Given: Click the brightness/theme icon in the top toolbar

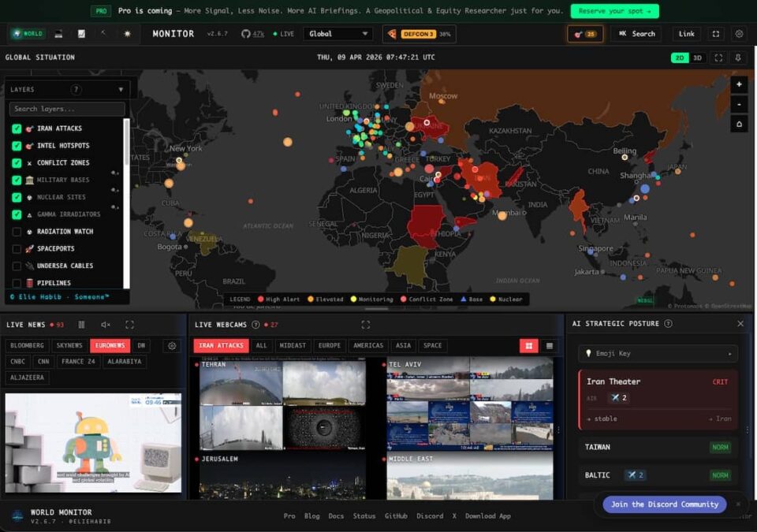Looking at the screenshot, I should [128, 34].
